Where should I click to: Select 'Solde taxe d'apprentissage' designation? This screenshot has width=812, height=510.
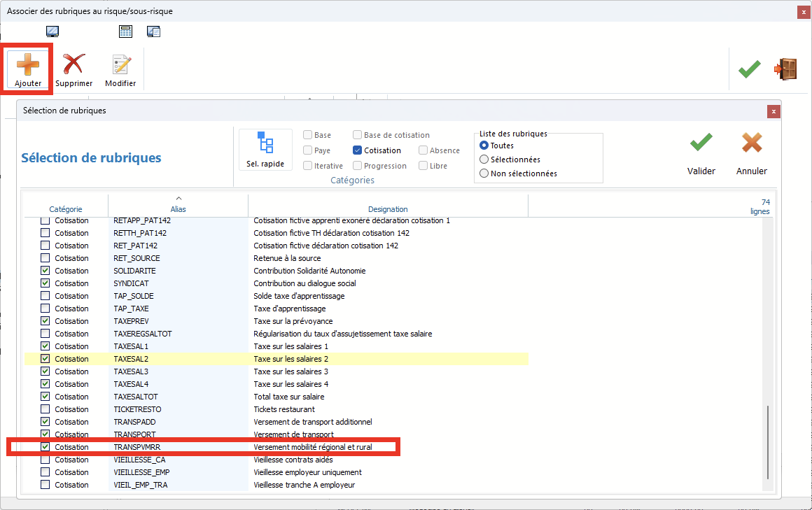299,296
